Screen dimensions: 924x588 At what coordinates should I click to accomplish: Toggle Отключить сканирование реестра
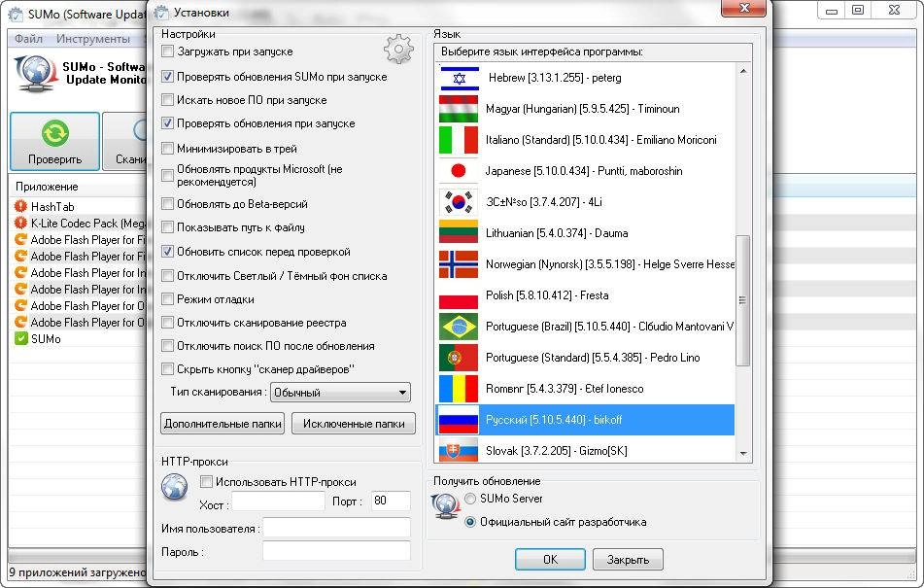click(x=167, y=323)
